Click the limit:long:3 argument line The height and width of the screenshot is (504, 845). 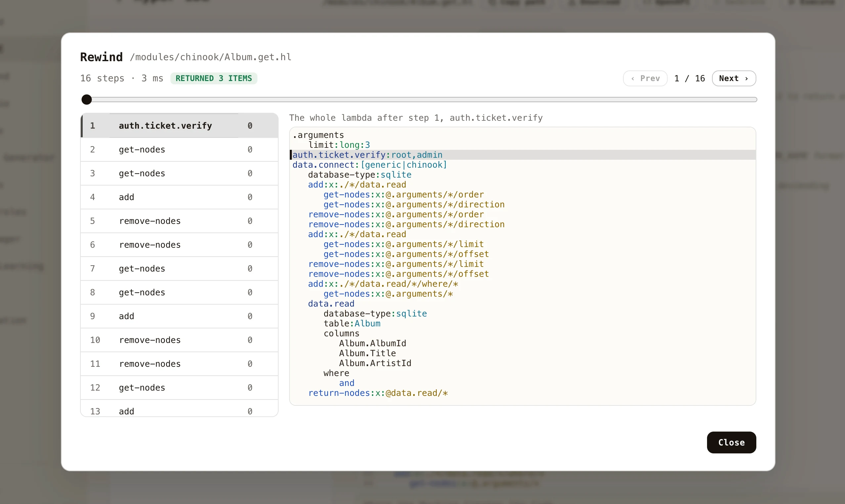click(x=339, y=145)
